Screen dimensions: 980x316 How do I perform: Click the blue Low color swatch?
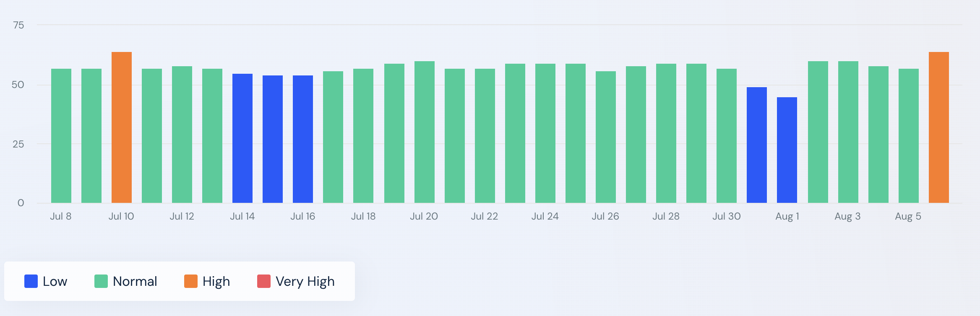(31, 281)
